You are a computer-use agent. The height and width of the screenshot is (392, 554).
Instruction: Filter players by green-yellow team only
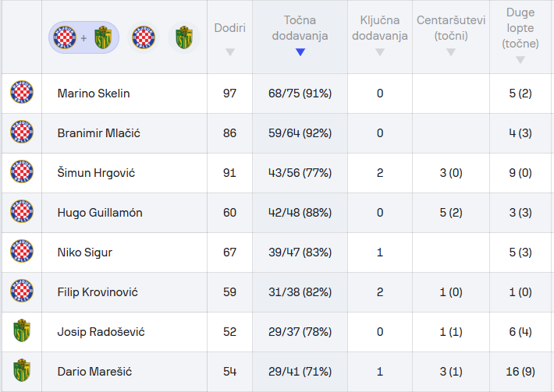click(183, 37)
